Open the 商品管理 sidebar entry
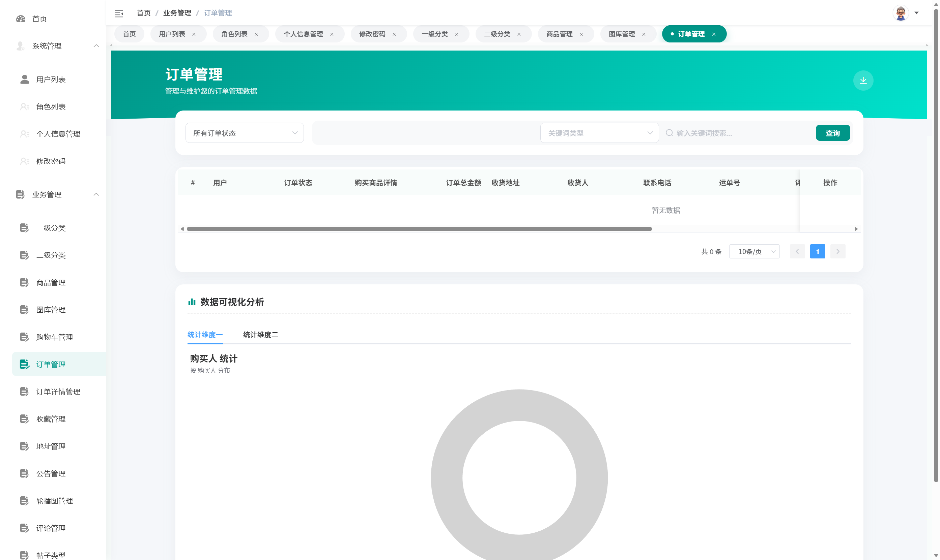 click(x=51, y=282)
